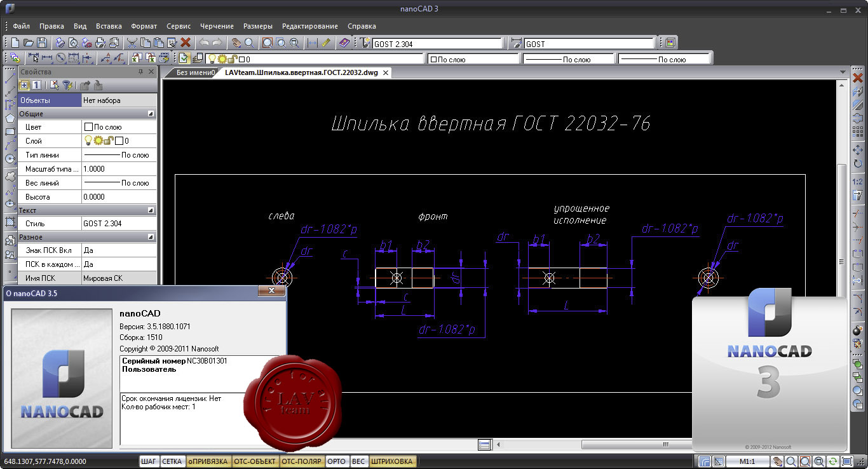Click the Цвет По слою color value

point(119,127)
